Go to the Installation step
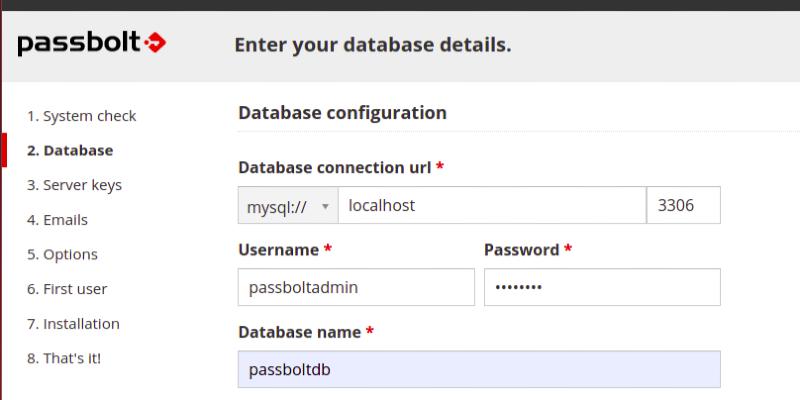The image size is (800, 400). click(x=73, y=323)
